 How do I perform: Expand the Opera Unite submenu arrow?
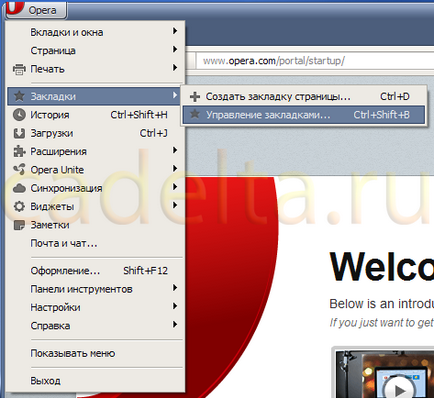(x=175, y=169)
